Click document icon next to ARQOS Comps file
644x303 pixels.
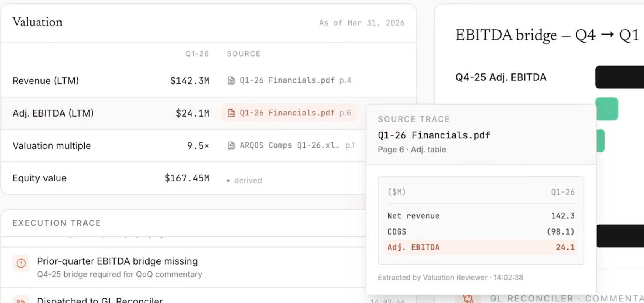(x=231, y=145)
